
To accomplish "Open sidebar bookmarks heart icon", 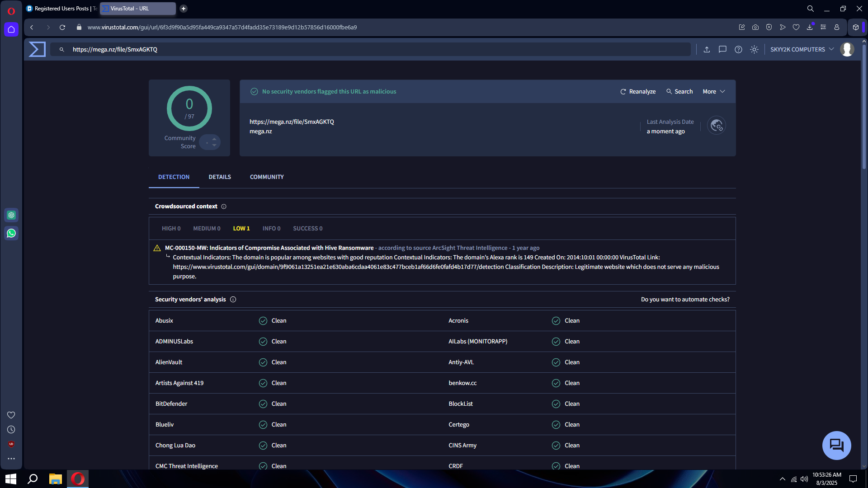I will point(11,415).
